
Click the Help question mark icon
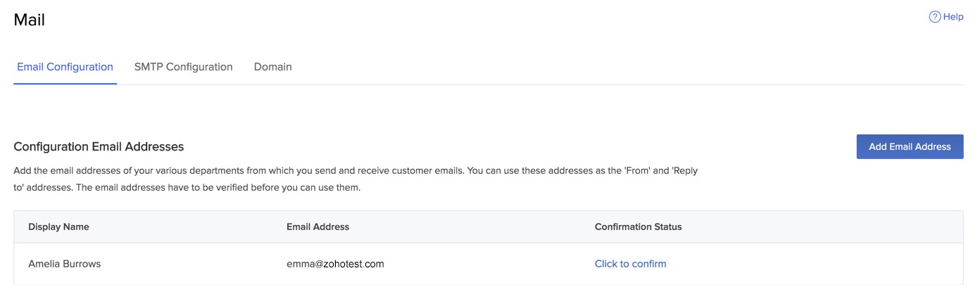click(x=935, y=17)
